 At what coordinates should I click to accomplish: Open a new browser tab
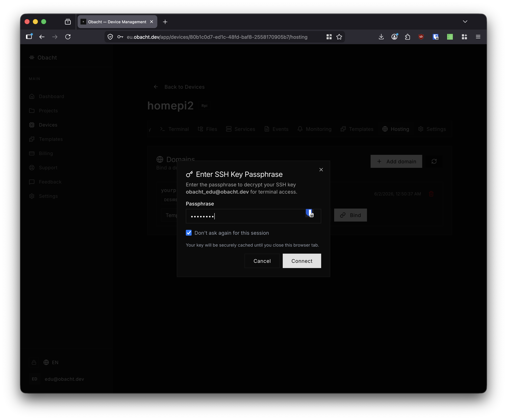coord(165,22)
